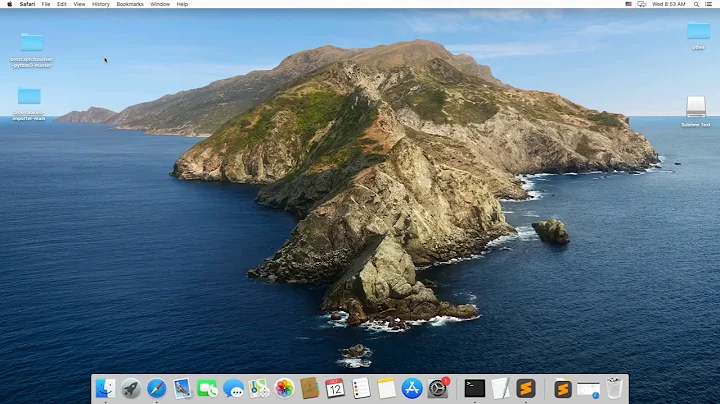Select Sublime Text disk on desktop

click(696, 111)
